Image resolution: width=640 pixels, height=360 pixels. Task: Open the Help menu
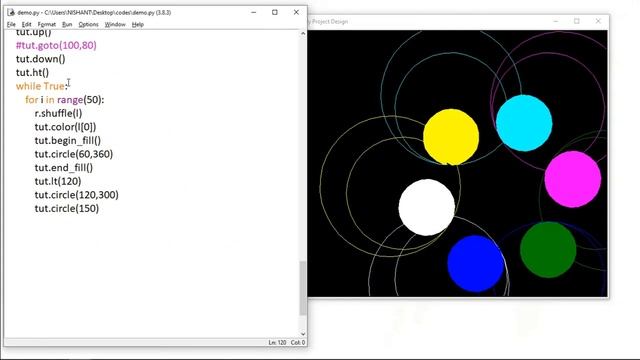coord(138,24)
